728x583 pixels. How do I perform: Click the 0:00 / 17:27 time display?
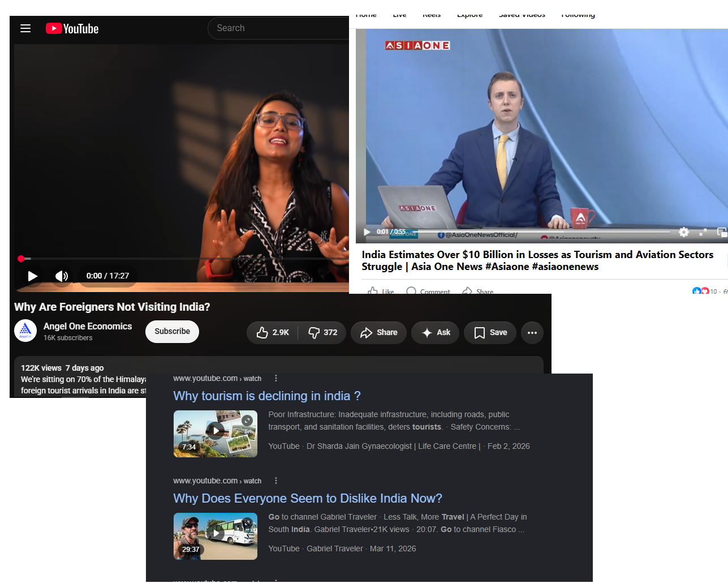point(107,276)
